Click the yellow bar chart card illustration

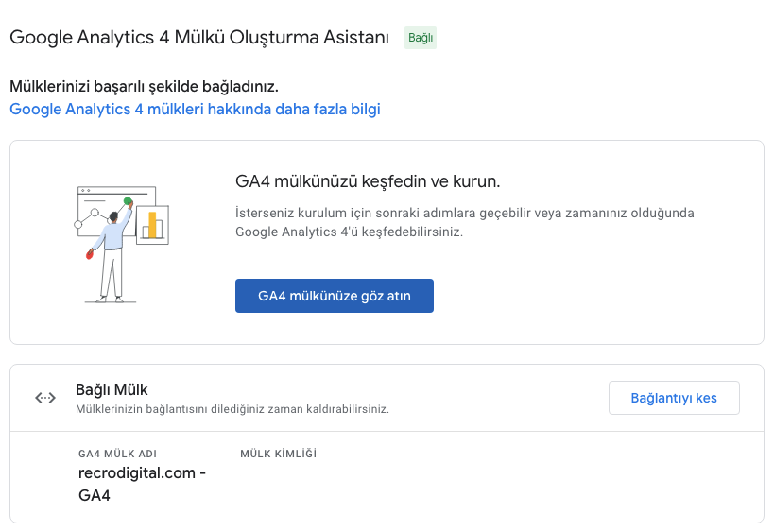tap(152, 224)
